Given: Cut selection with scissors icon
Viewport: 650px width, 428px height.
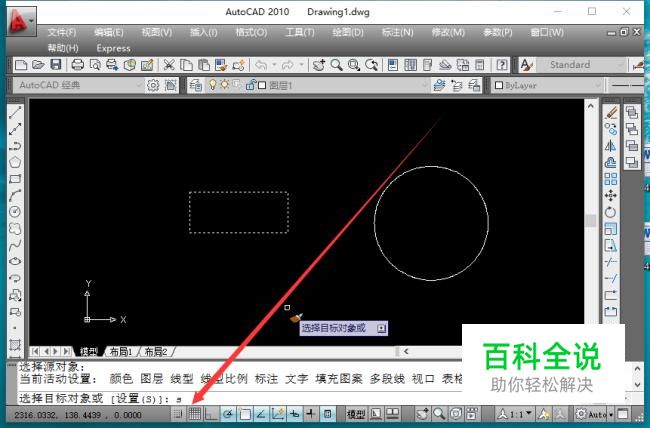Looking at the screenshot, I should pos(168,65).
